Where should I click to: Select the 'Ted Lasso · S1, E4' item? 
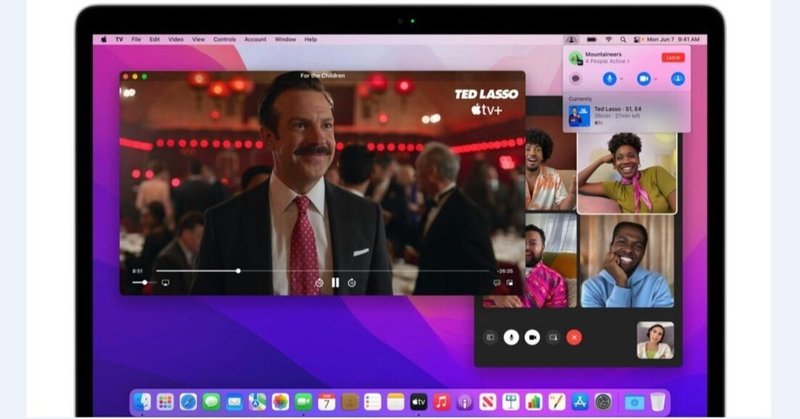(627, 116)
